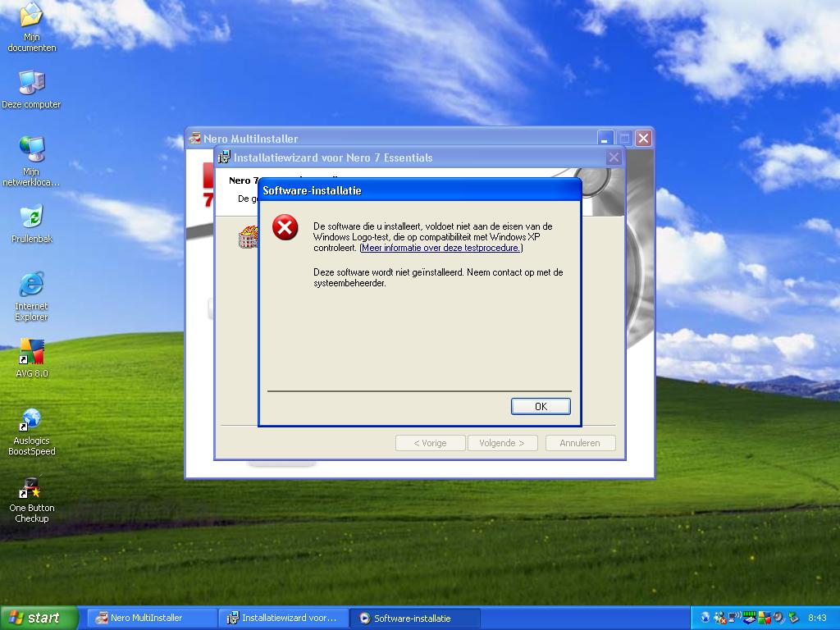Minimize the Nero MultiInstaller window
Screen dimensions: 840x630
click(605, 138)
